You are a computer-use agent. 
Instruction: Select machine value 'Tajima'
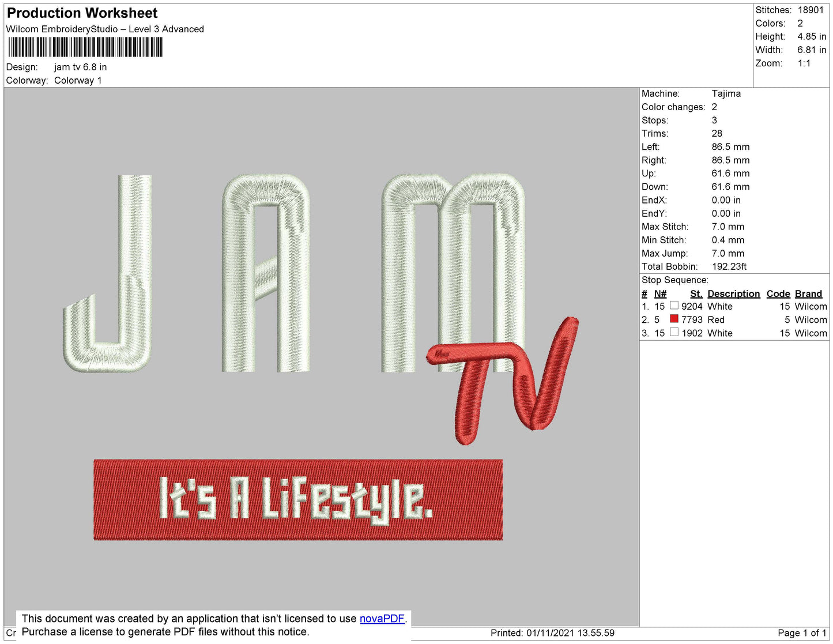726,93
